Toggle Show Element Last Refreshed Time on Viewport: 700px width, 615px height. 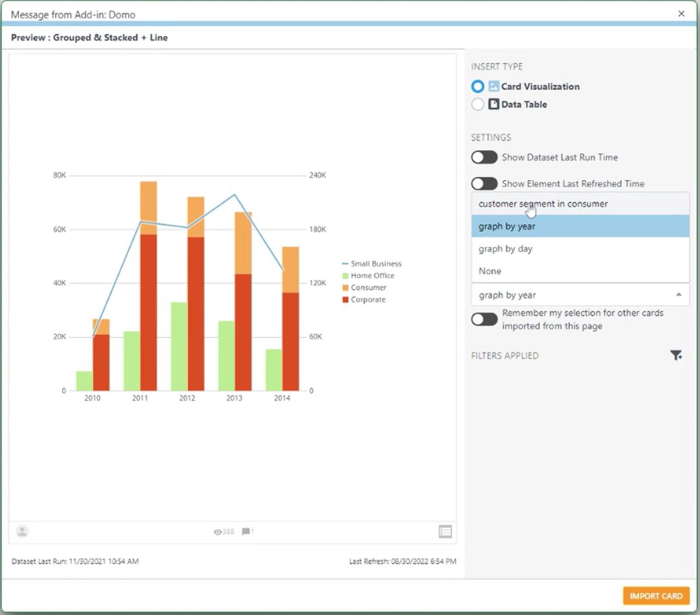[x=484, y=183]
